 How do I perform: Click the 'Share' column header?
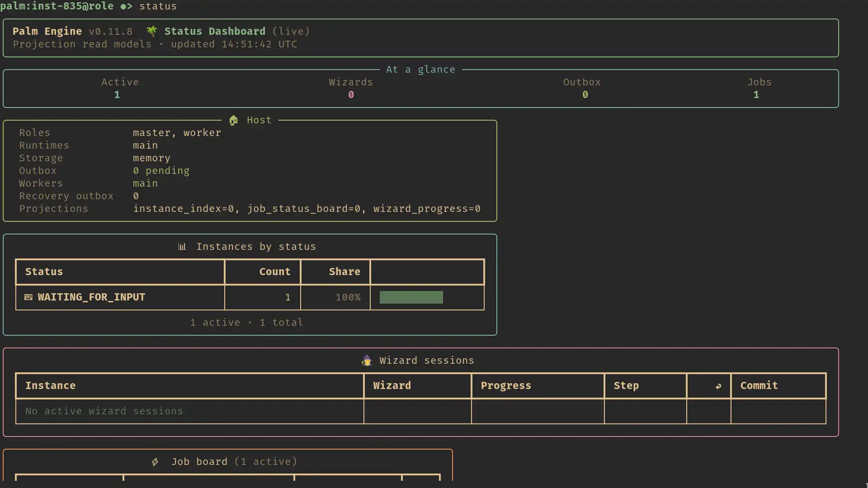(x=345, y=272)
